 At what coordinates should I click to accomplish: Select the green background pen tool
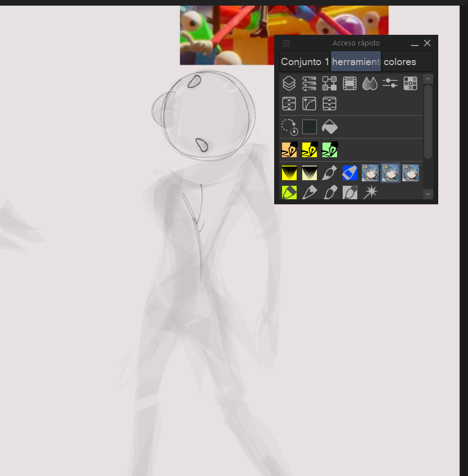pos(330,150)
